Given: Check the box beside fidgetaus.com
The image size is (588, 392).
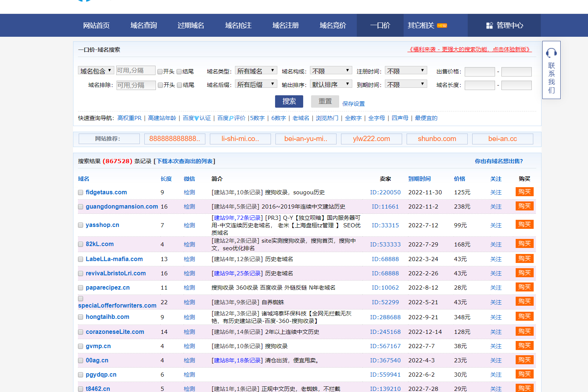Looking at the screenshot, I should click(x=81, y=192).
